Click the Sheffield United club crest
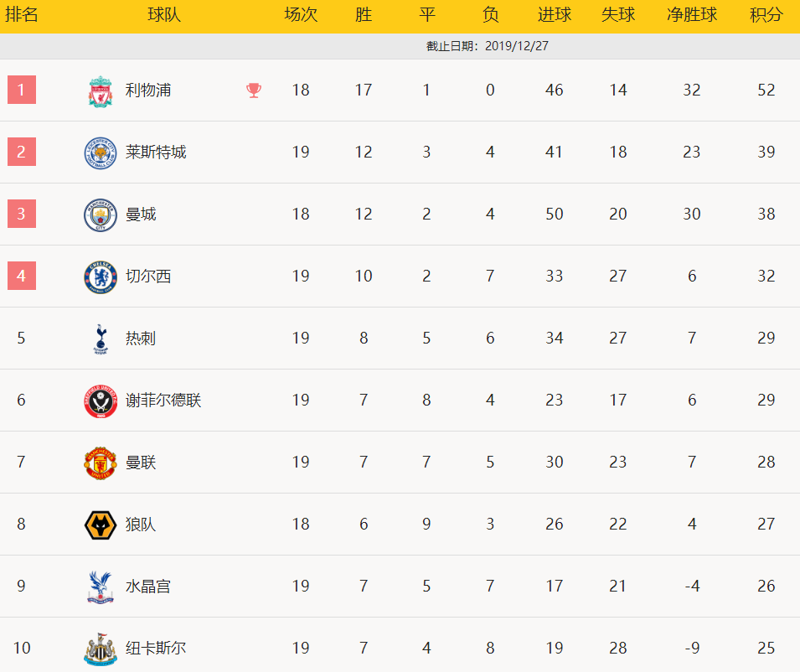 [101, 401]
